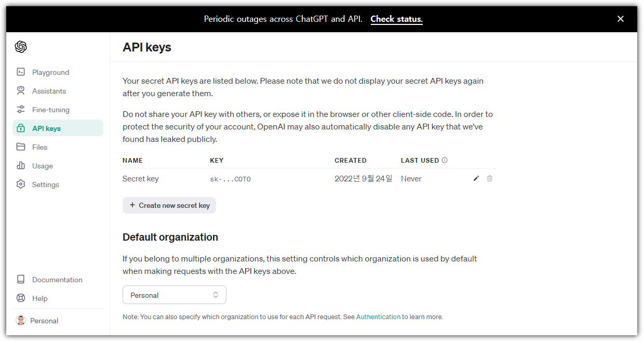Open the Usage page
Image resolution: width=644 pixels, height=342 pixels.
[x=58, y=166]
